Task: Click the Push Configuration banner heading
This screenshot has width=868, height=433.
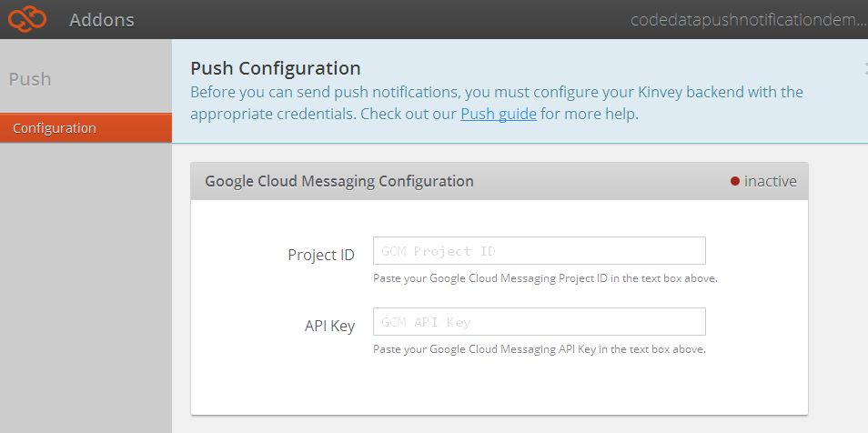Action: click(276, 68)
